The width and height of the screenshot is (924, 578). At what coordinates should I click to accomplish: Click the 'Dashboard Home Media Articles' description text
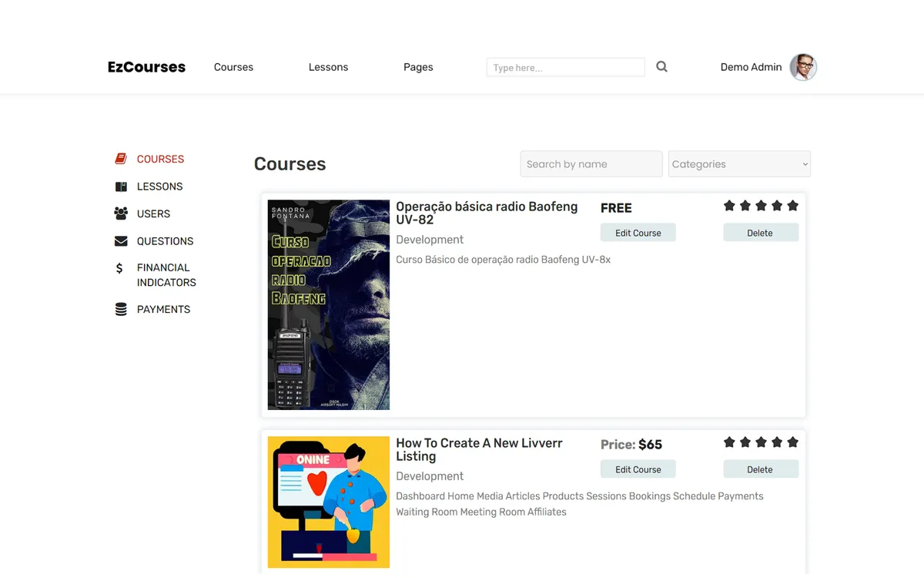click(580, 504)
